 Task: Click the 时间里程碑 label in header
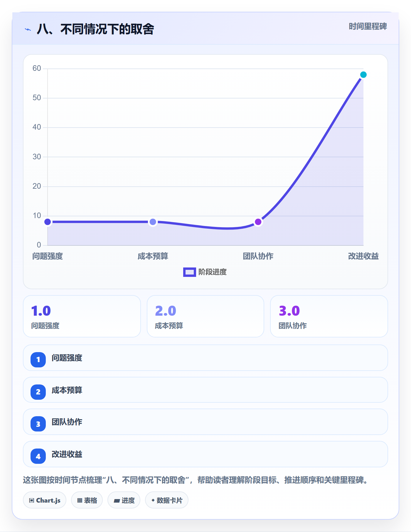pos(368,26)
